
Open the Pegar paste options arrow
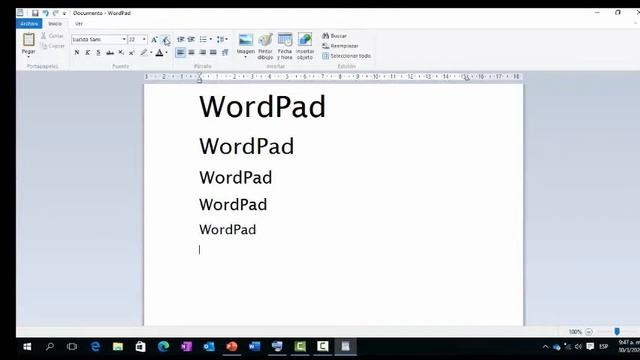(29, 56)
